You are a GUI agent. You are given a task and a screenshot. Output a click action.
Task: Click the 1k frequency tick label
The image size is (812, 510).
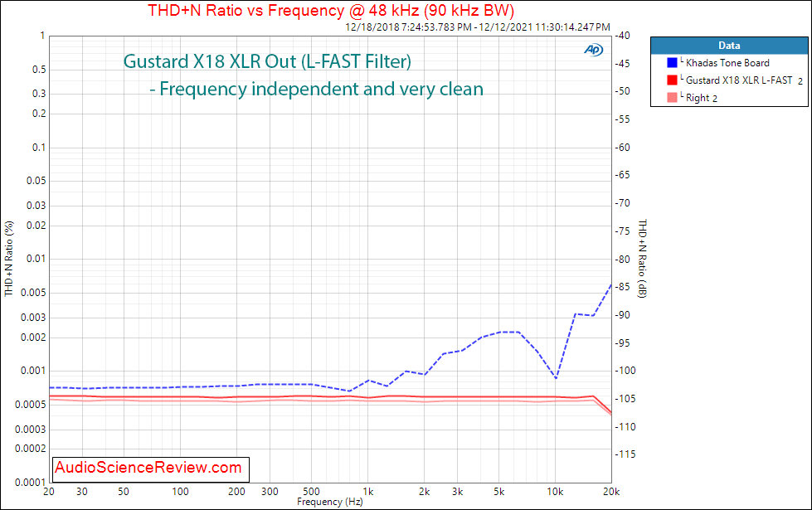pos(367,492)
